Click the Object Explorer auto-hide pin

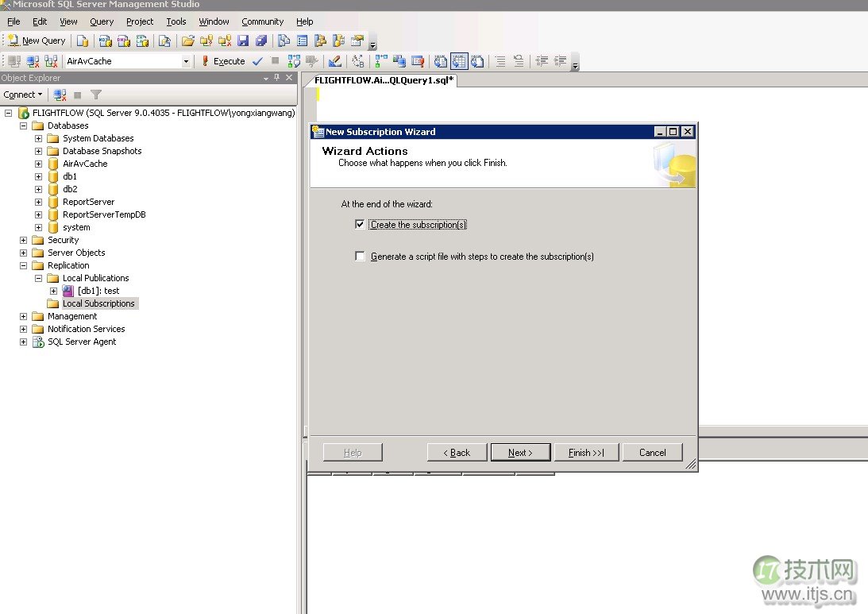point(277,78)
